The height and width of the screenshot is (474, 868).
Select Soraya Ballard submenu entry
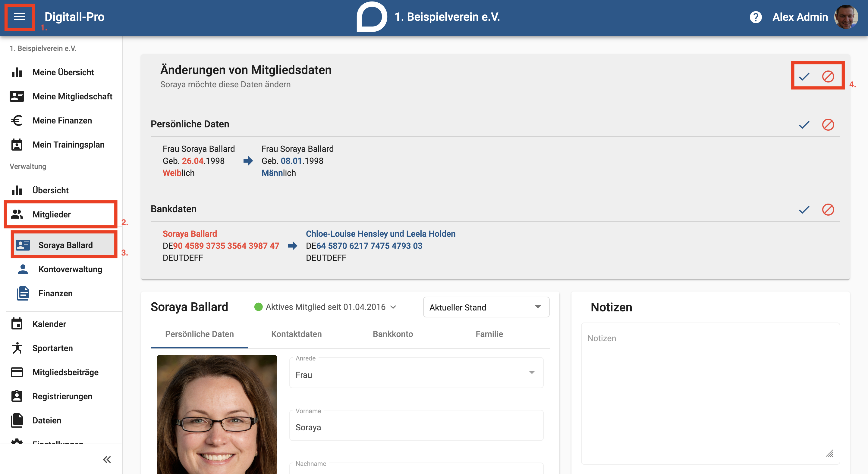pos(64,245)
